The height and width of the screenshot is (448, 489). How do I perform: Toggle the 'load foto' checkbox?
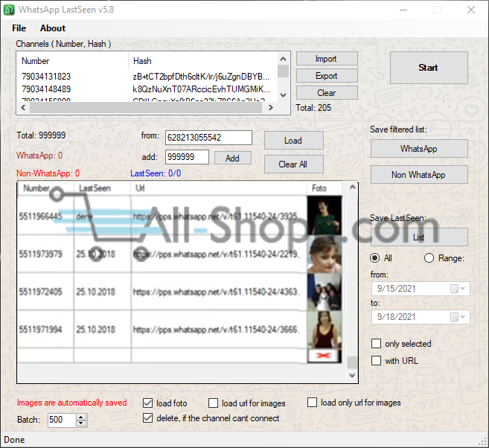pyautogui.click(x=147, y=403)
